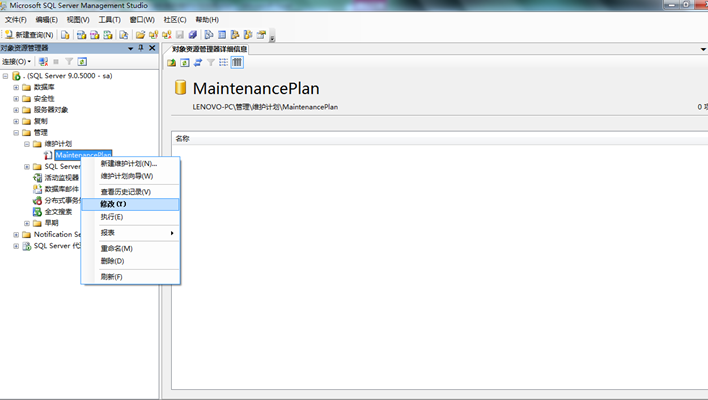The height and width of the screenshot is (400, 708).
Task: Choose 修改 (Modify) from context menu
Action: (x=130, y=204)
